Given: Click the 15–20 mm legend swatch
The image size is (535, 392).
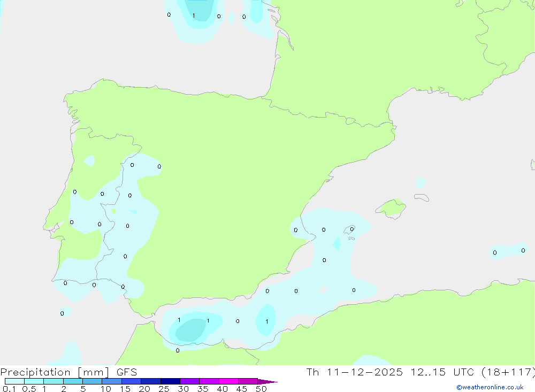Looking at the screenshot, I should (x=132, y=381).
